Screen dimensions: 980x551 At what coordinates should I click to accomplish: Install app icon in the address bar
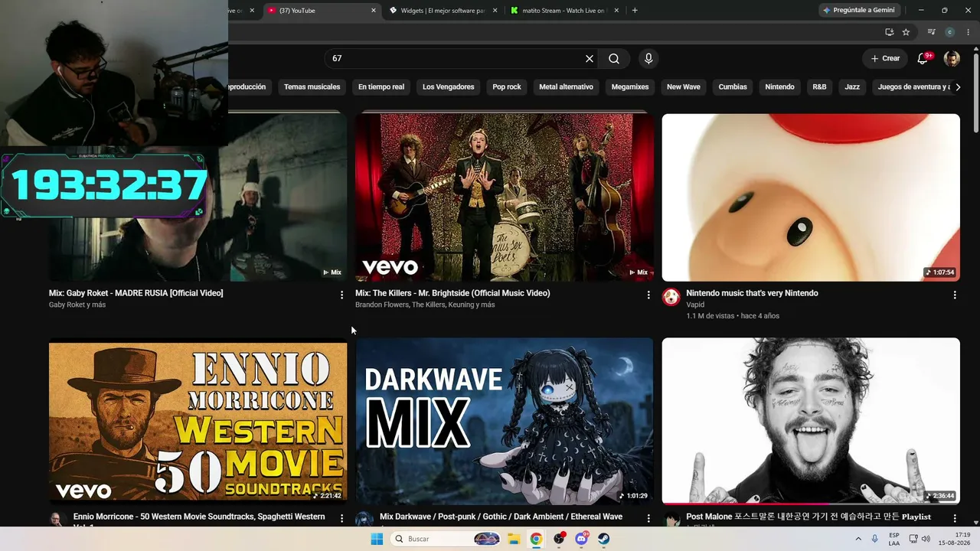[889, 32]
